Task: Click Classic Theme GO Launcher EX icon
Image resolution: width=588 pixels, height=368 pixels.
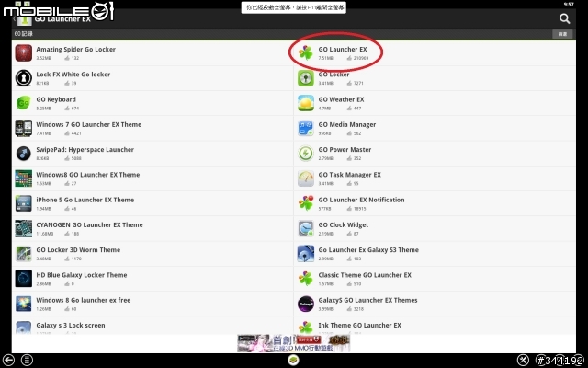Action: click(x=306, y=279)
